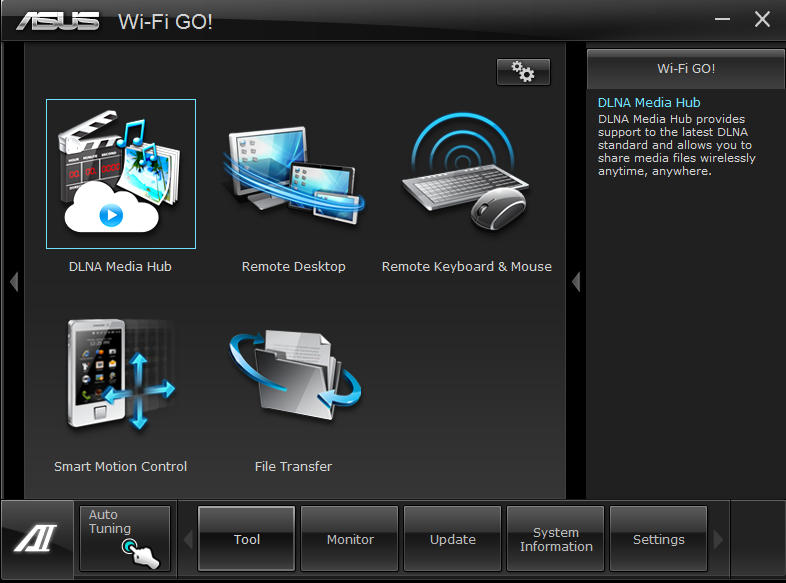Launch Smart Motion Control phone icon

121,374
